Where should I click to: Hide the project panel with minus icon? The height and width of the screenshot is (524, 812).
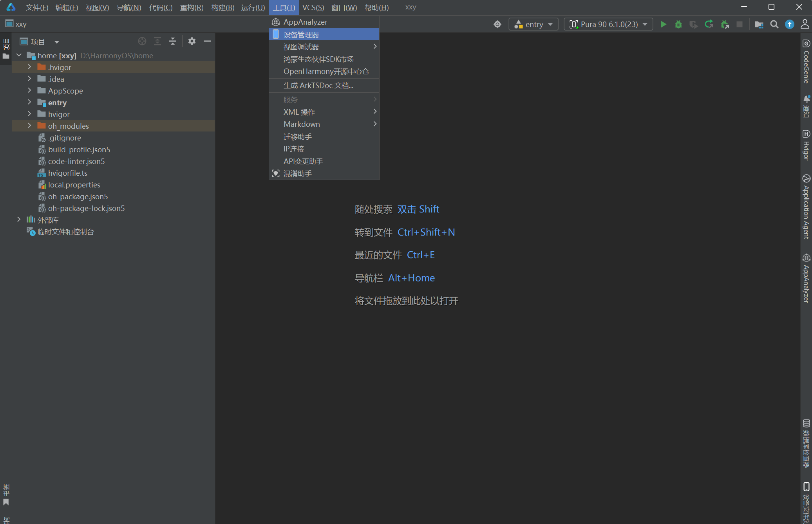point(207,41)
